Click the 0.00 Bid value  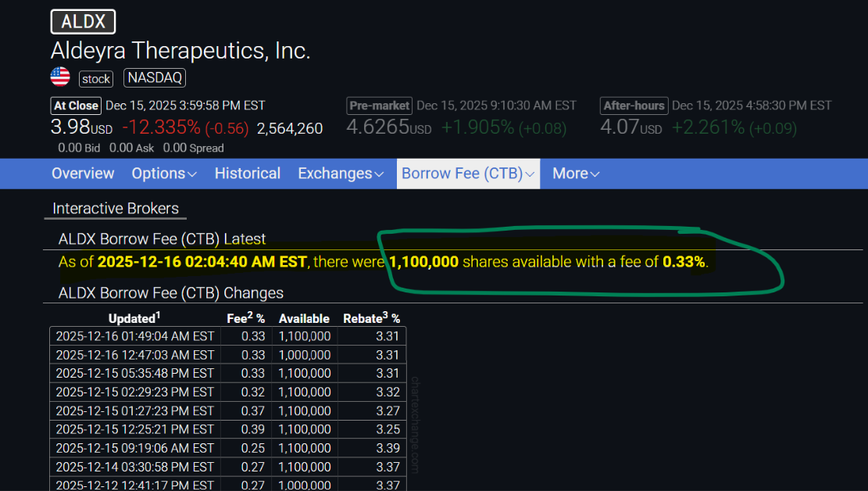point(79,148)
